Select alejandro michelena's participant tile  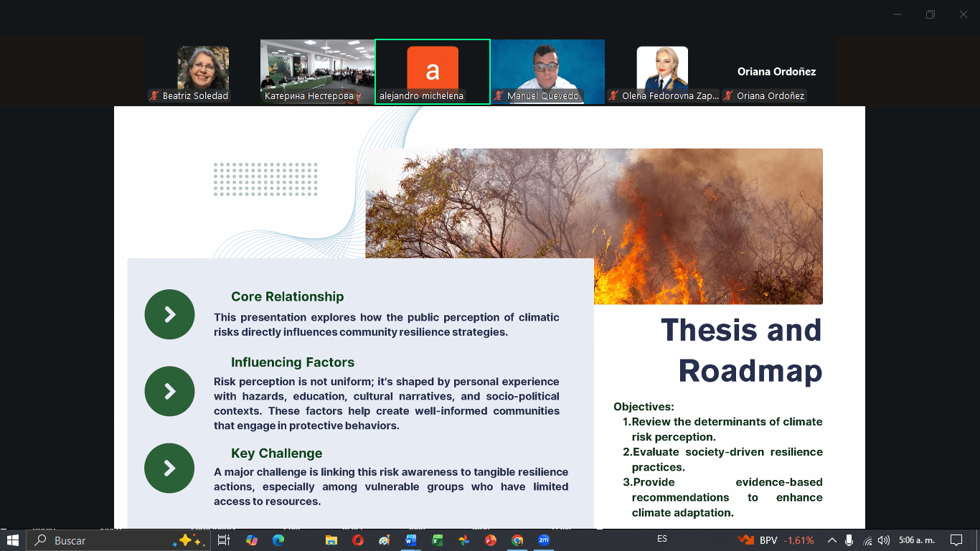tap(432, 71)
